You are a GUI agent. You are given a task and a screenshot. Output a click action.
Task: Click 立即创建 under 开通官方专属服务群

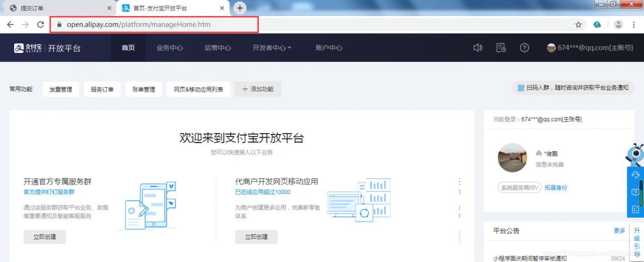[45, 237]
